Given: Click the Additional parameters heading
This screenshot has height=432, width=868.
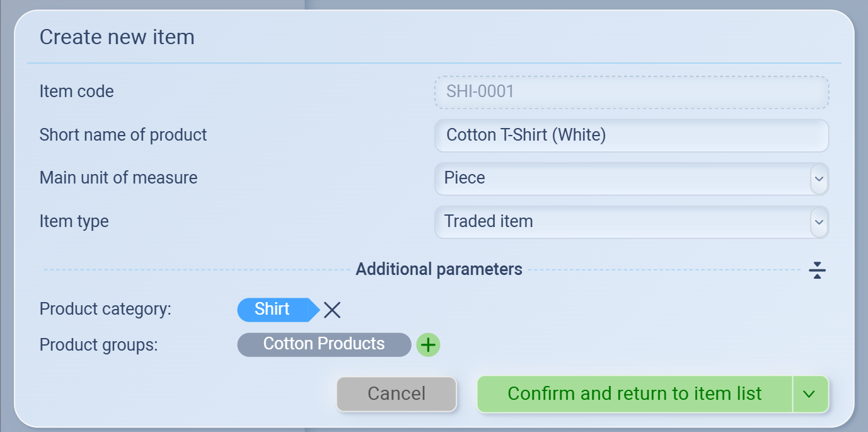Looking at the screenshot, I should coord(439,270).
